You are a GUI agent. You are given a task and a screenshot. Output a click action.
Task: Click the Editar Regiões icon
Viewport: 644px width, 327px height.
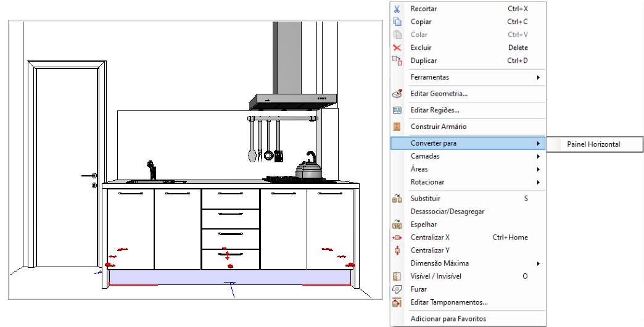click(x=397, y=110)
